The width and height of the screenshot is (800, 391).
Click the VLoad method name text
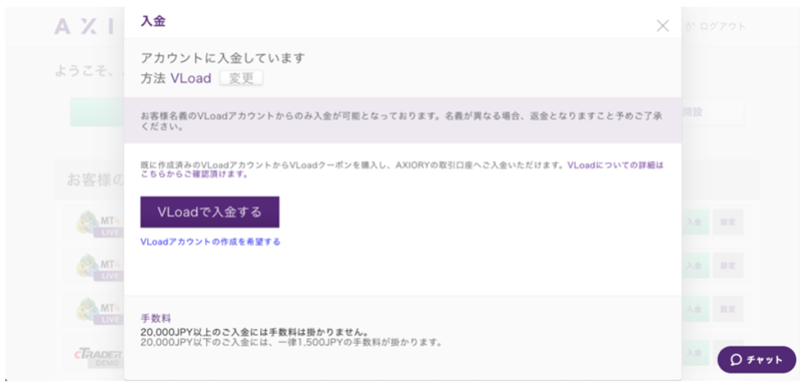(191, 78)
